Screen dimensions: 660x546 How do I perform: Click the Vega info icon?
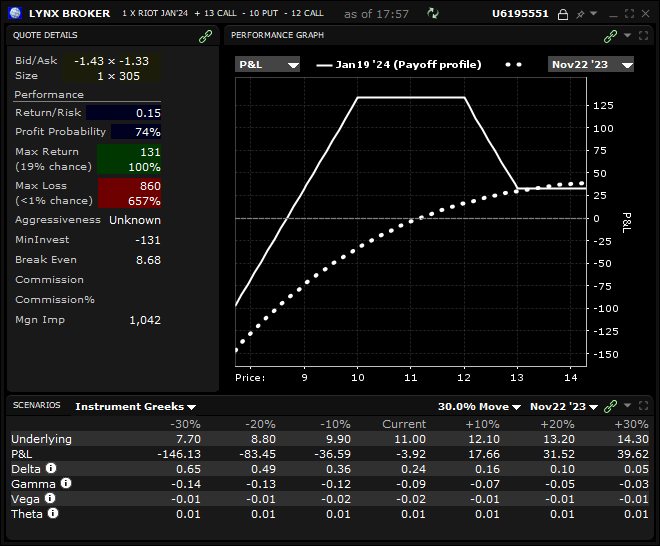(x=48, y=498)
